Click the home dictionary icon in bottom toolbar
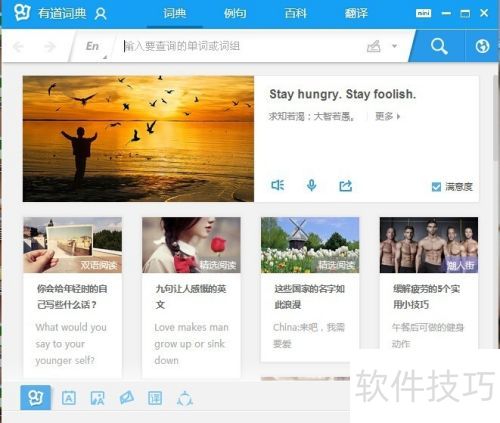500x423 pixels. point(36,397)
